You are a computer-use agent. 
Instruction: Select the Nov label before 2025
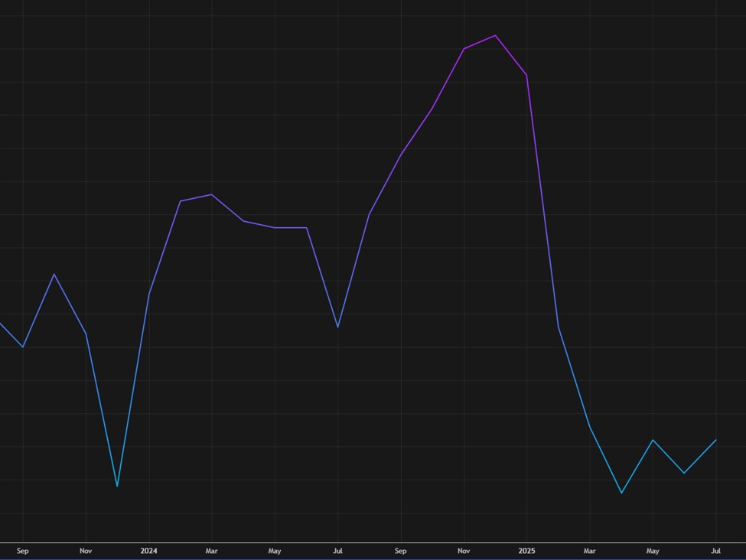pyautogui.click(x=464, y=551)
